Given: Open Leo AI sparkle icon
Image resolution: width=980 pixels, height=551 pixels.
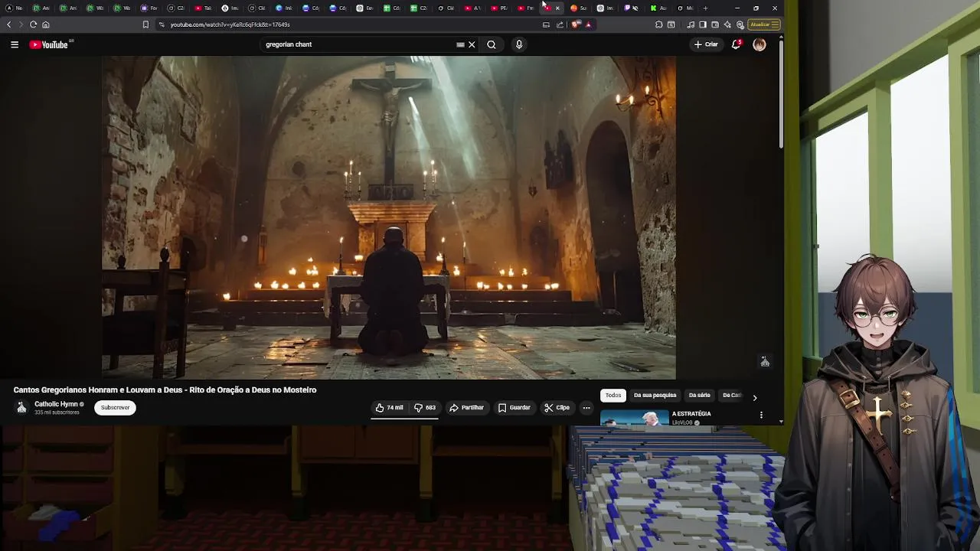Looking at the screenshot, I should pyautogui.click(x=727, y=24).
